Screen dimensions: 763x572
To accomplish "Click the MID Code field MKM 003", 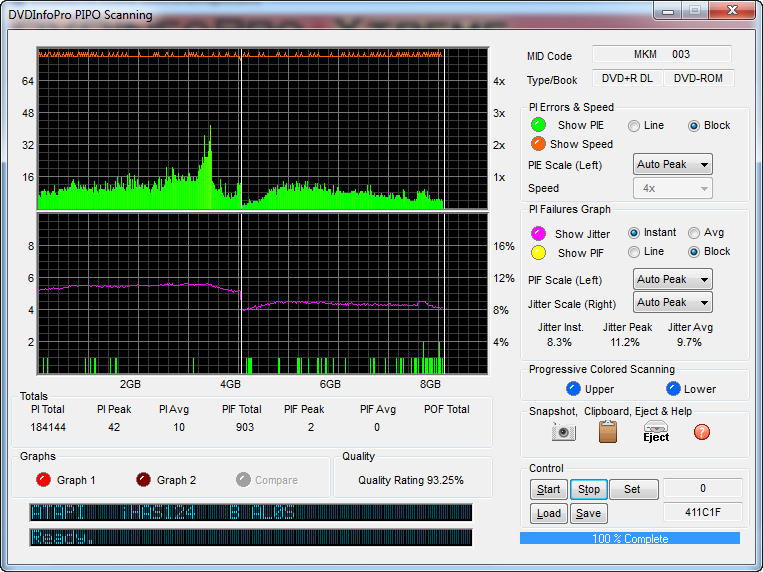I will (662, 54).
